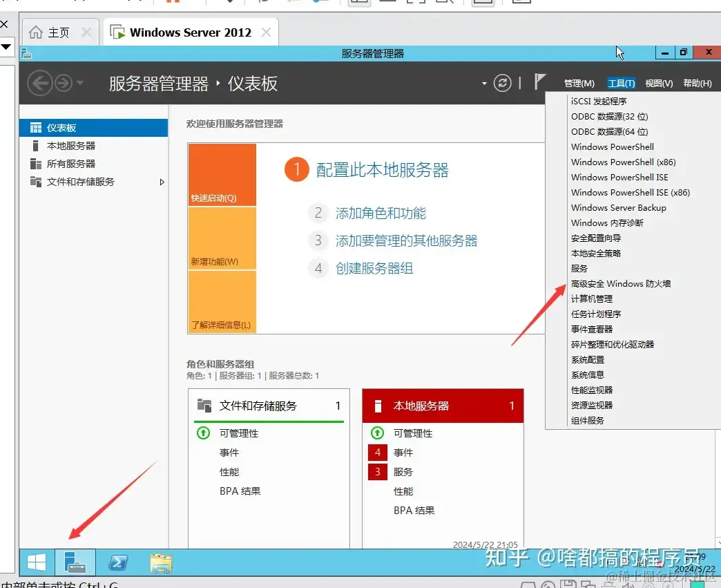Choose Windows Server Backup from the tools menu

coord(619,207)
